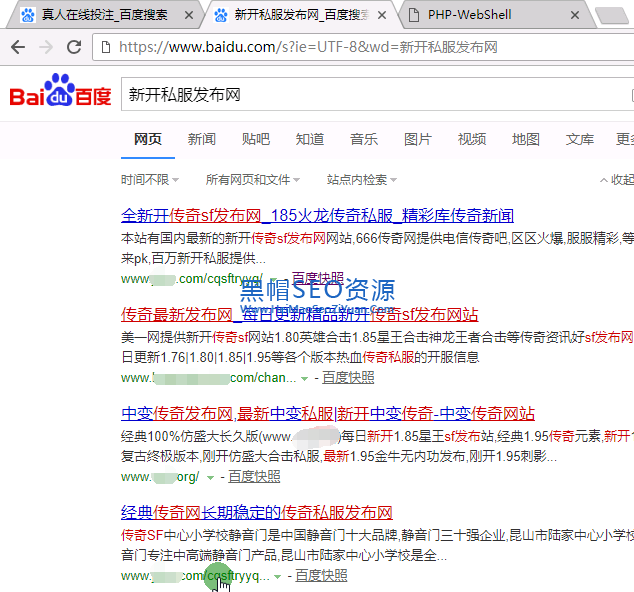Viewport: 634px width, 592px height.
Task: Click the Baidu search input field
Action: [370, 95]
